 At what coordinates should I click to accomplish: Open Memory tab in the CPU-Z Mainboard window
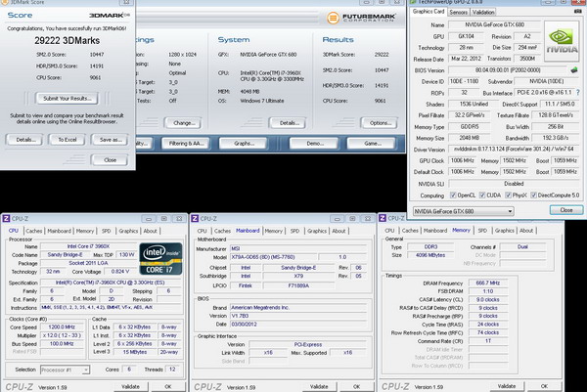(273, 231)
